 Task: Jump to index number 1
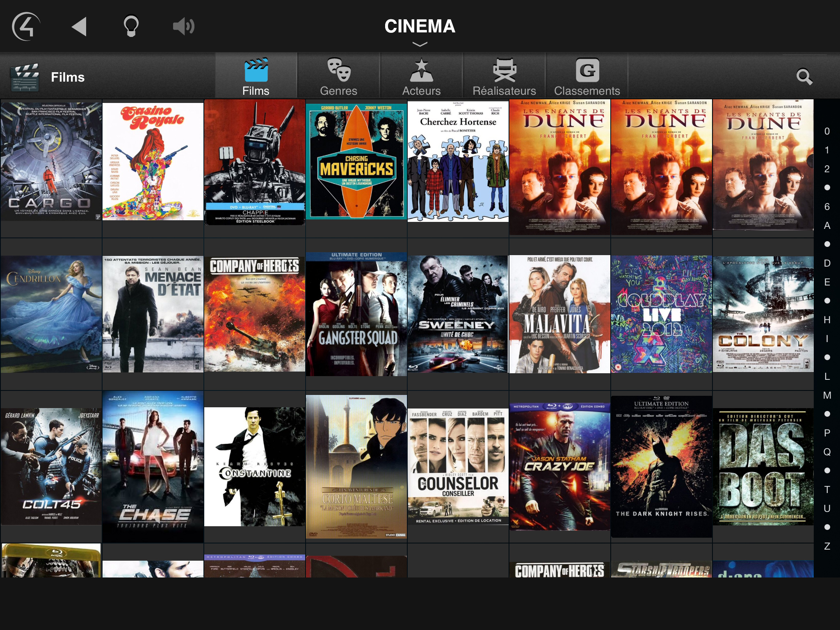pos(827,150)
